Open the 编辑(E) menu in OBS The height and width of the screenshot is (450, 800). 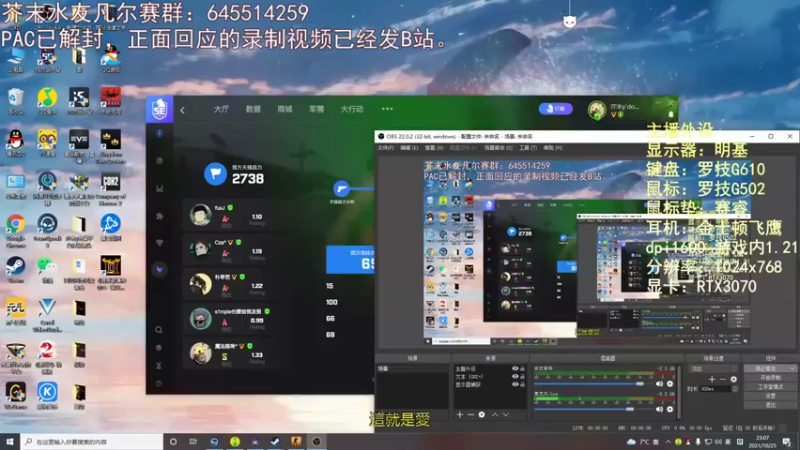coord(409,148)
